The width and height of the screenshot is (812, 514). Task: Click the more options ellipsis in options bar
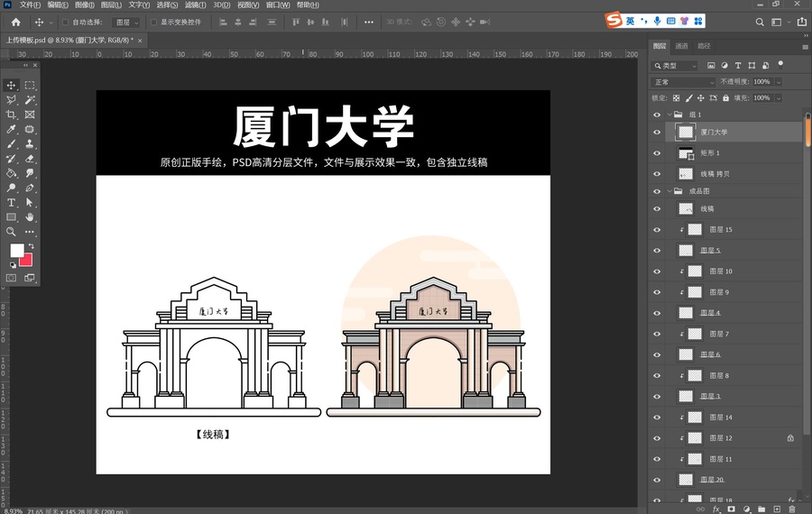[x=369, y=23]
